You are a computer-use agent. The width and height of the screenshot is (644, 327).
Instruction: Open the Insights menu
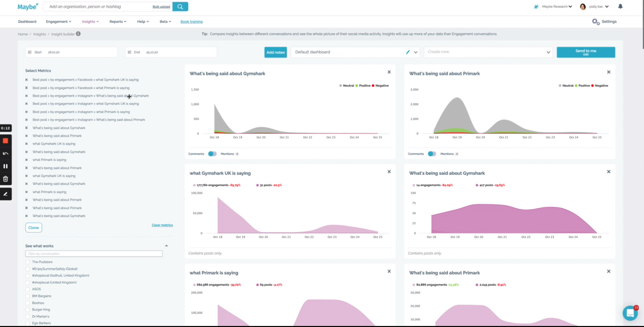tap(90, 22)
